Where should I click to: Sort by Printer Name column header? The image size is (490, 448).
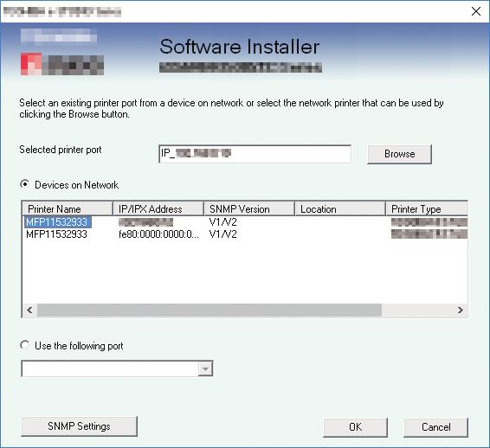point(68,208)
